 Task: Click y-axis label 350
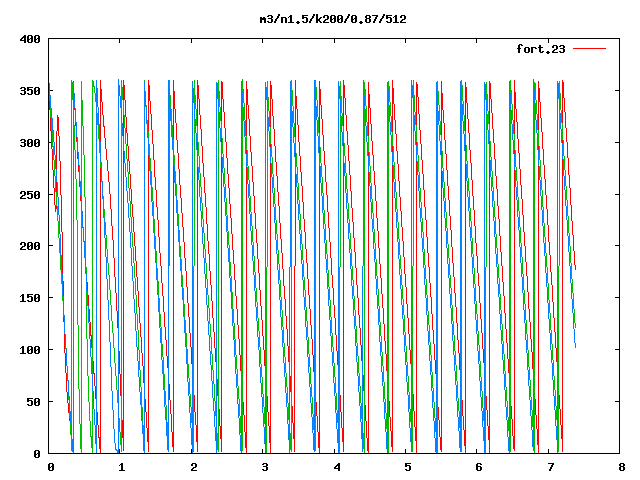click(x=30, y=91)
